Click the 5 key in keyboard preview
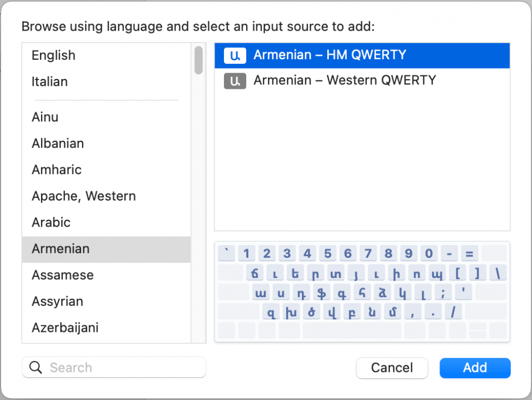This screenshot has width=532, height=400. 328,253
